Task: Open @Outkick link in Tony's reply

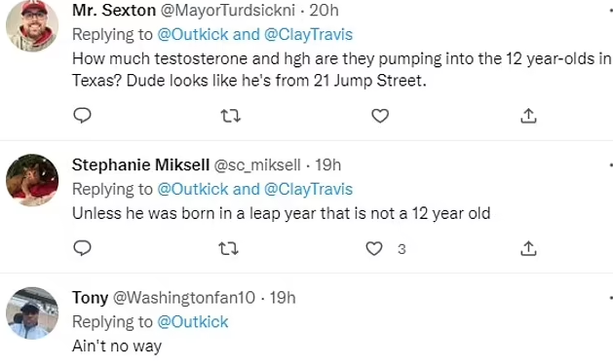Action: point(193,322)
